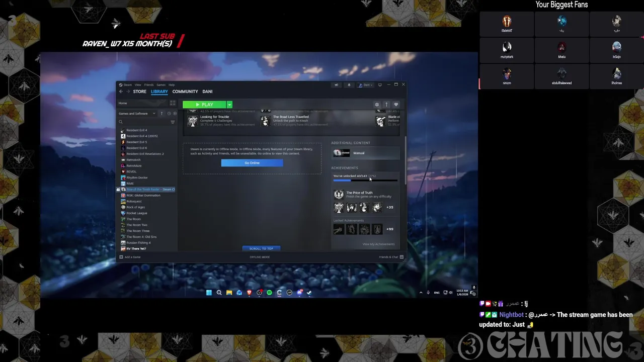Click The Road Less Travelled achievement icon
Viewport: 644px width, 362px height.
pyautogui.click(x=265, y=121)
